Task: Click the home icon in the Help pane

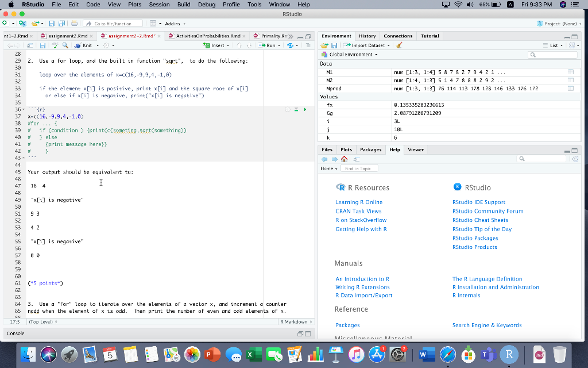Action: pyautogui.click(x=343, y=158)
